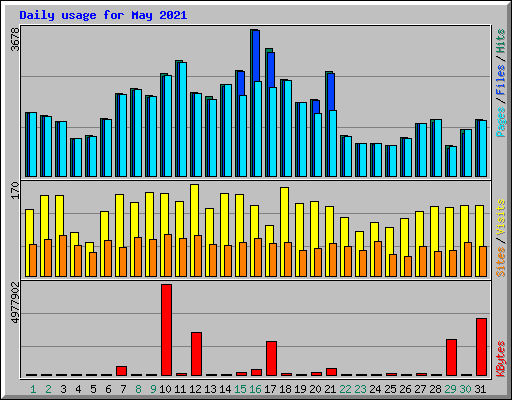Viewport: 512px width, 400px height.
Task: Click the x-axis day label 28
Action: (435, 389)
